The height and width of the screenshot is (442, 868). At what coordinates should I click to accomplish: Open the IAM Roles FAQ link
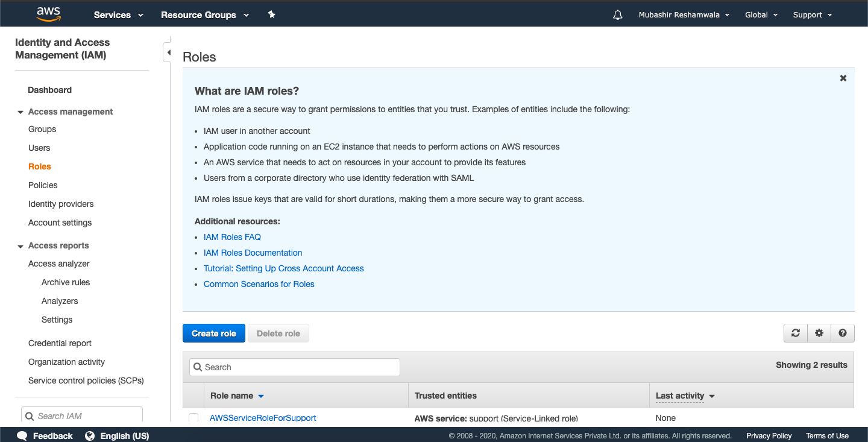[x=232, y=237]
